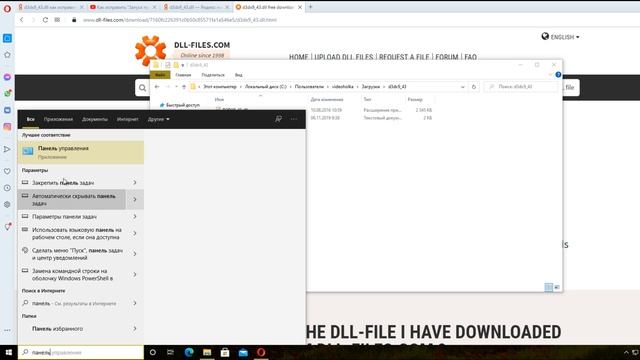The image size is (640, 360).
Task: Expand Замена командной строки result arrow
Action: click(x=135, y=274)
